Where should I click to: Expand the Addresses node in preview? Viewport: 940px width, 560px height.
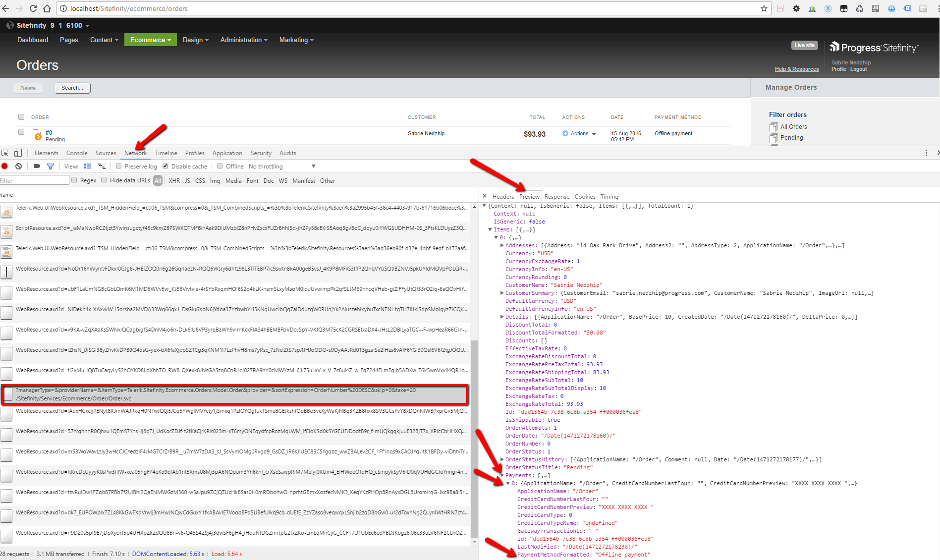coord(502,245)
